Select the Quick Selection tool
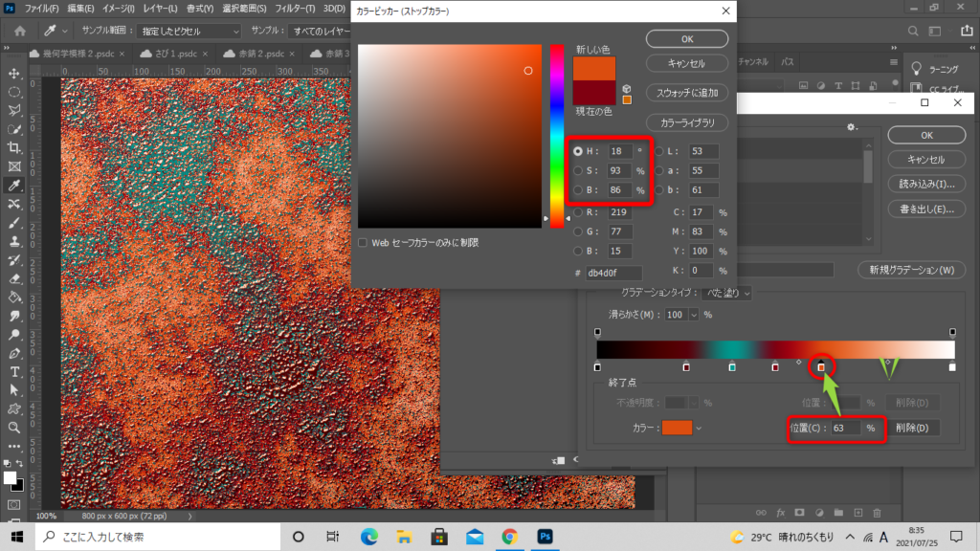Screen dimensions: 980x551 [13, 129]
